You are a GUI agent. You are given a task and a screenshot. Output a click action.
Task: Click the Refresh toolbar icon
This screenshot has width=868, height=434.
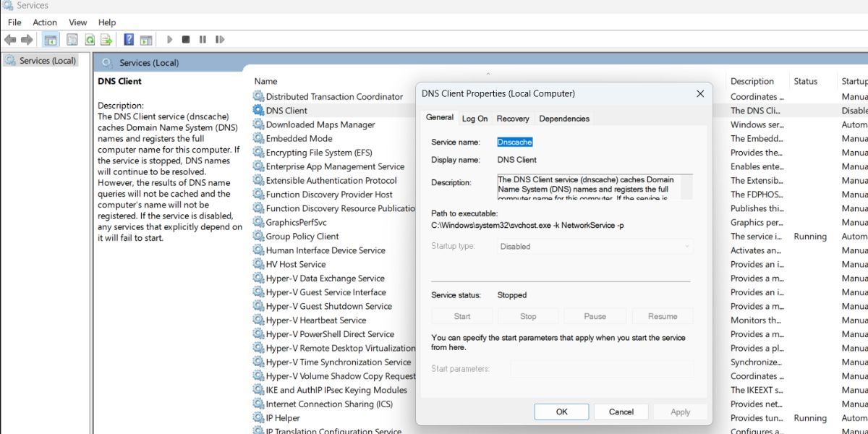[x=90, y=40]
